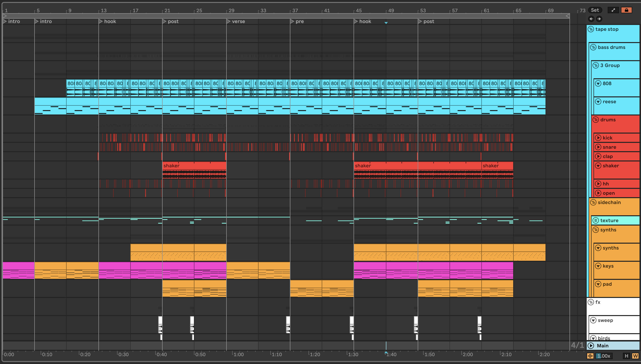Toggle the waveform display button

(590, 356)
